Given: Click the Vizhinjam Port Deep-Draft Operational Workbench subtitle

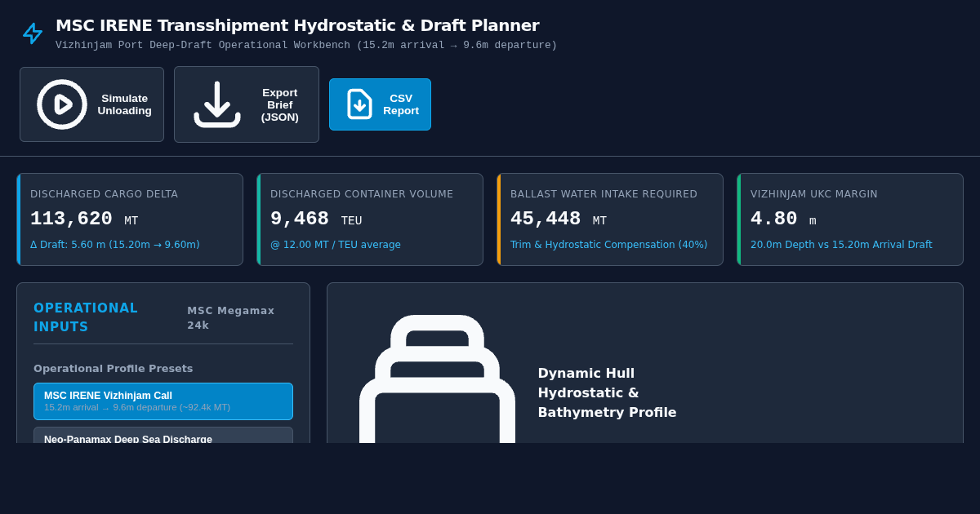Looking at the screenshot, I should (306, 46).
